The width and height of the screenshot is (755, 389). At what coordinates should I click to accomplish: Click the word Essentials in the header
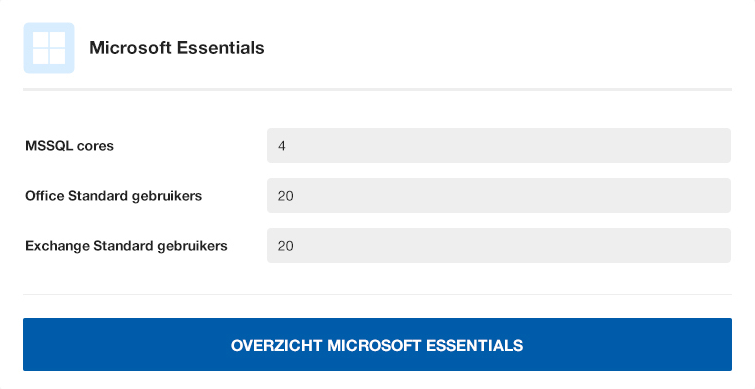[221, 48]
